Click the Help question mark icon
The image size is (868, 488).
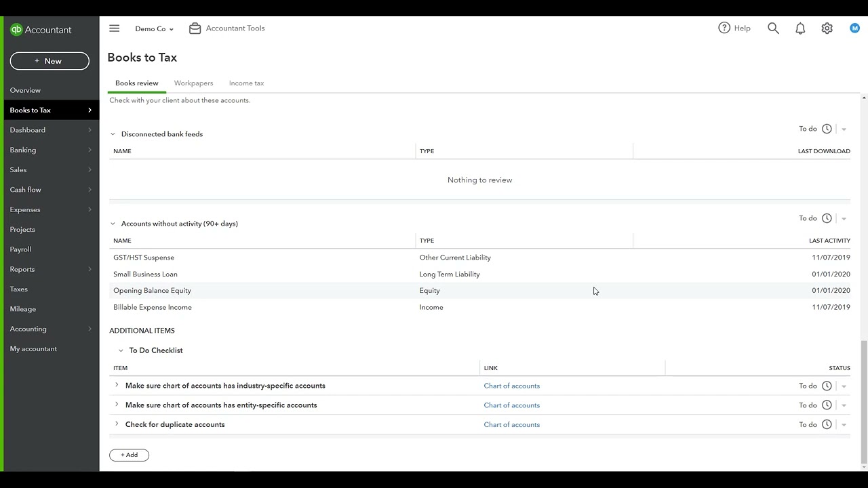724,28
